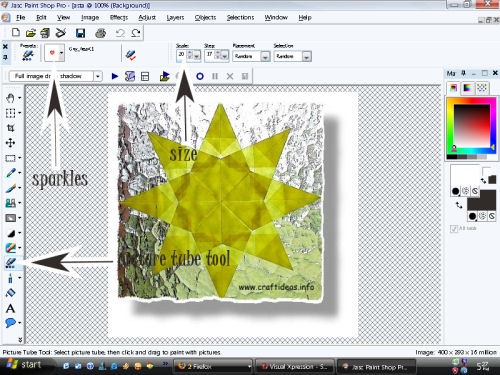Toggle foreground transparent material button

point(475,191)
